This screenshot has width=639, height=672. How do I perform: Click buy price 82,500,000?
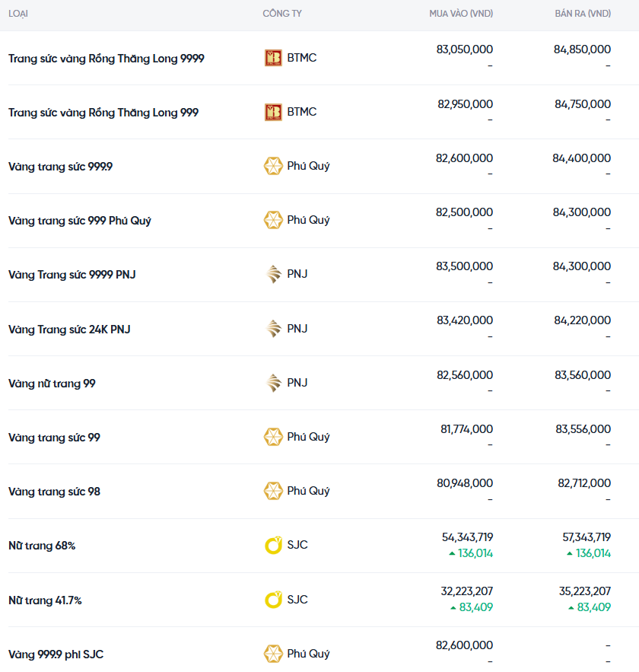click(x=464, y=212)
